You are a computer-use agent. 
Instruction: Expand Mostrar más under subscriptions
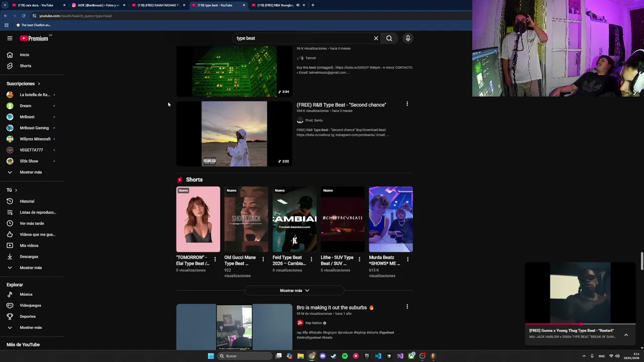pyautogui.click(x=32, y=172)
